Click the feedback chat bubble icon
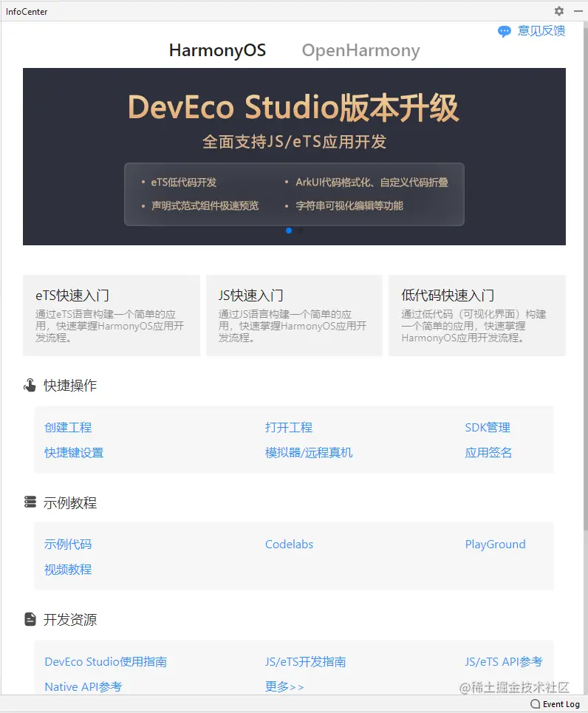This screenshot has width=588, height=713. [505, 31]
